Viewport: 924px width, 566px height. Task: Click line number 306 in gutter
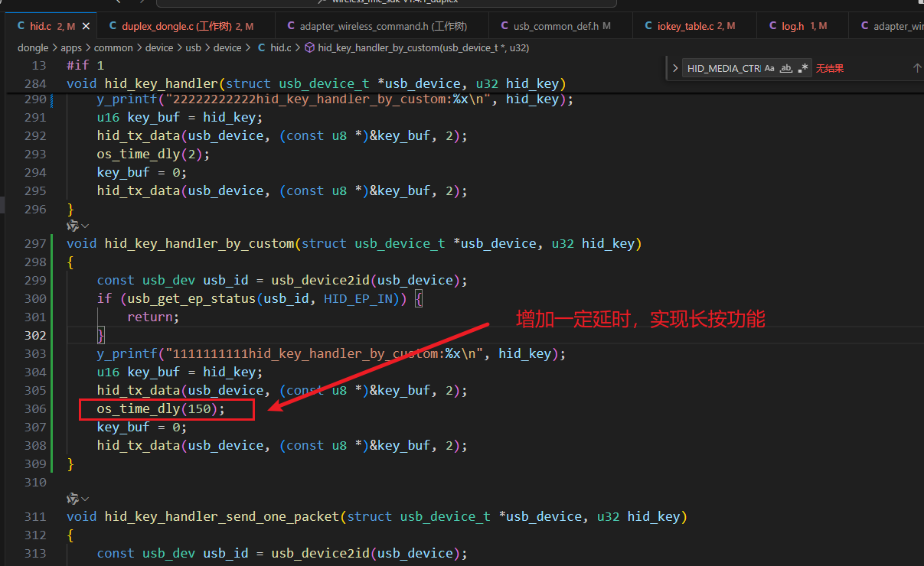click(x=34, y=408)
